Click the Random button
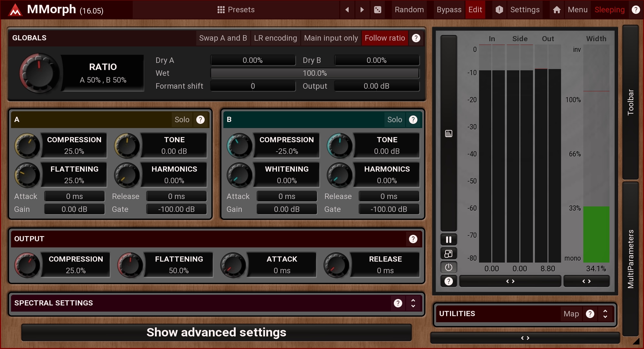 409,10
